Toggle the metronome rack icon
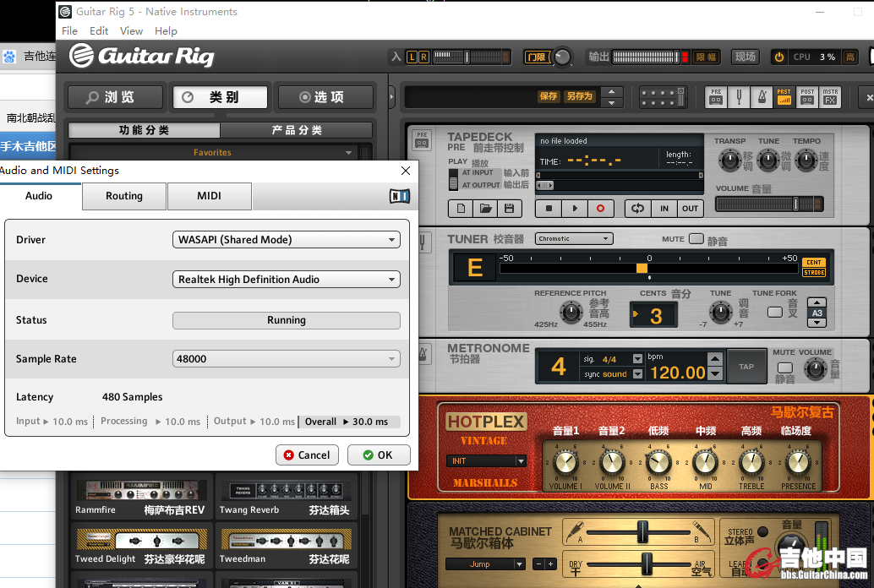 762,97
